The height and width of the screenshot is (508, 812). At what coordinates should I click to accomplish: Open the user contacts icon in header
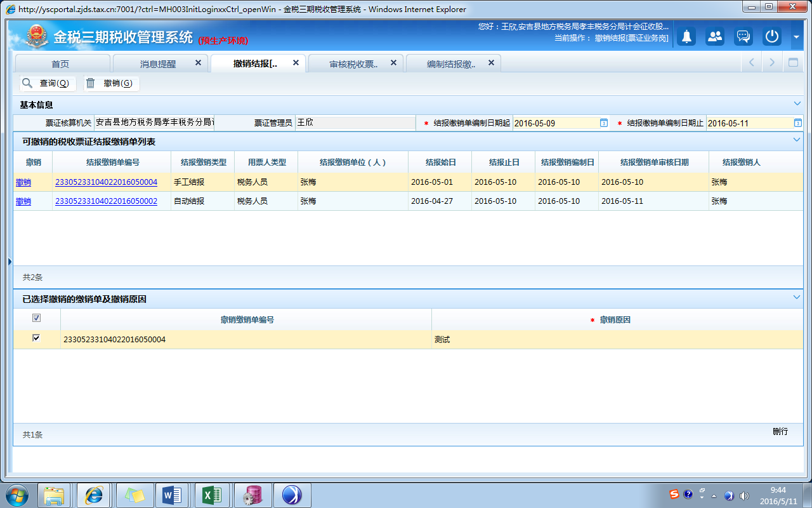coord(715,37)
